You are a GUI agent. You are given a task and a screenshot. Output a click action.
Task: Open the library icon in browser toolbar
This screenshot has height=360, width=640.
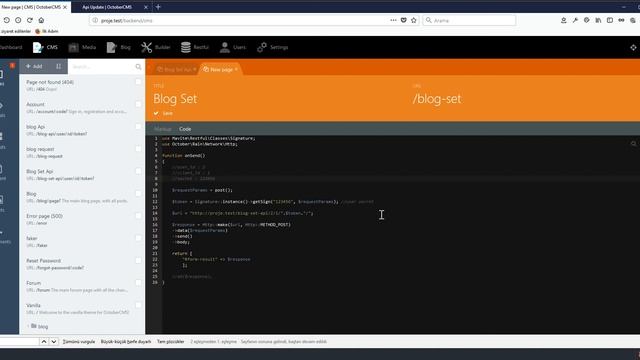tap(598, 20)
